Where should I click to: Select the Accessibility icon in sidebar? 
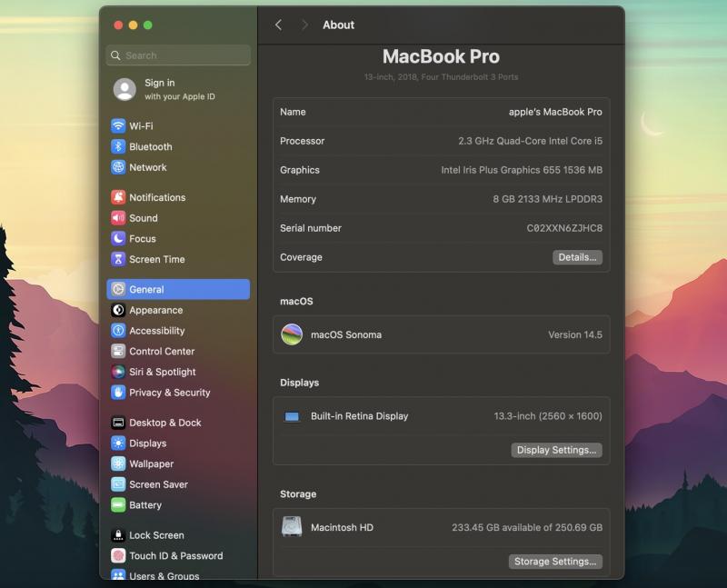(118, 330)
